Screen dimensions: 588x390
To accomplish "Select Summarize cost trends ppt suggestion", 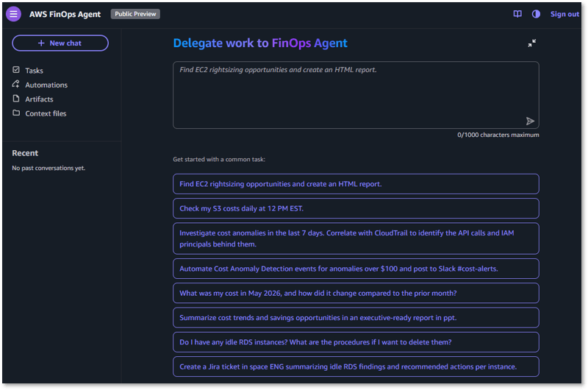I will click(x=356, y=318).
